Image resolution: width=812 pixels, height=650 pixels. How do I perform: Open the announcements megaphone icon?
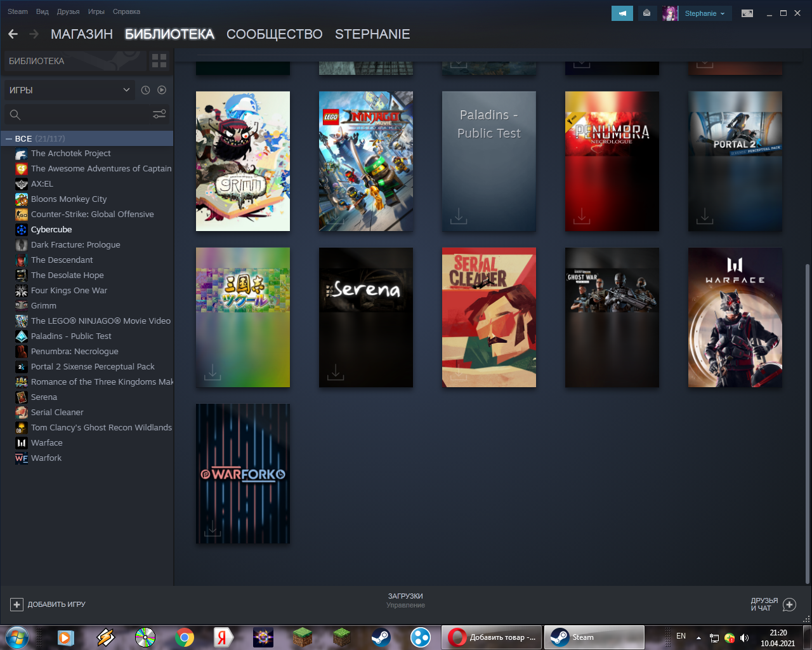[x=622, y=13]
